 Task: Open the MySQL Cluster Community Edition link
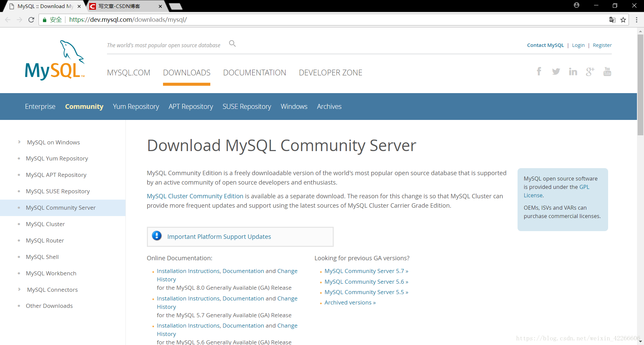point(195,196)
